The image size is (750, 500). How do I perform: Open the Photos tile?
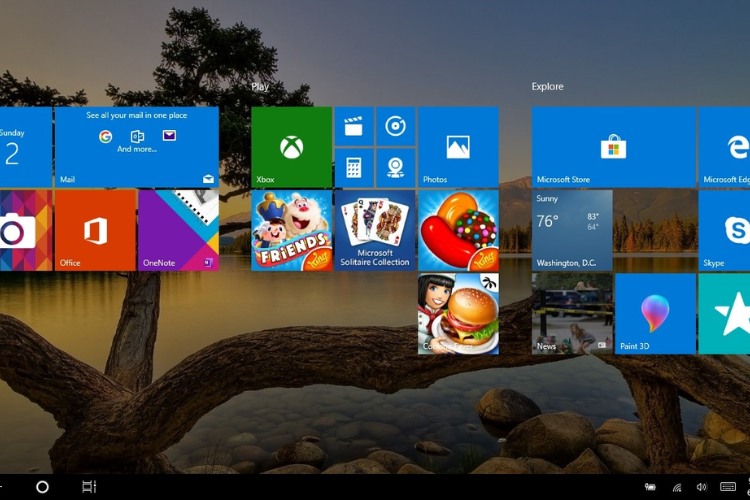coord(458,147)
